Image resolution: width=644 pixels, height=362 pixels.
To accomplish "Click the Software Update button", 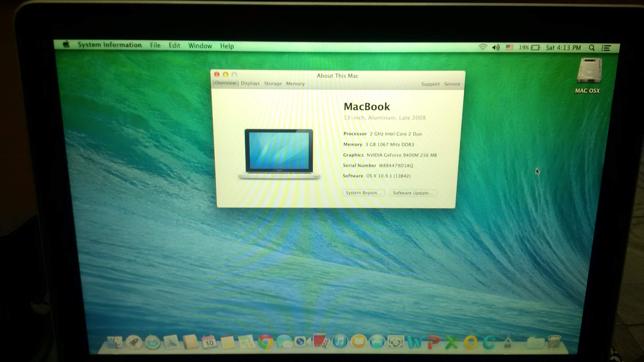I will [x=413, y=193].
